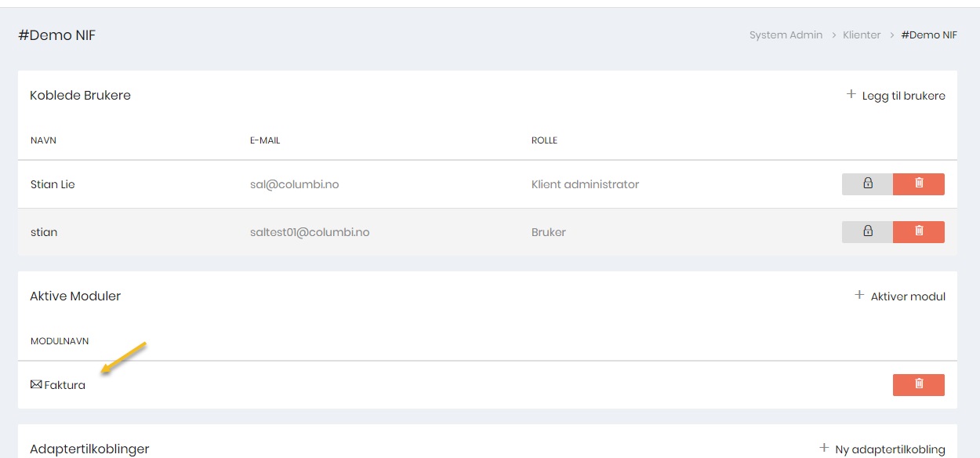
Task: Click Aktiver modul
Action: point(900,296)
